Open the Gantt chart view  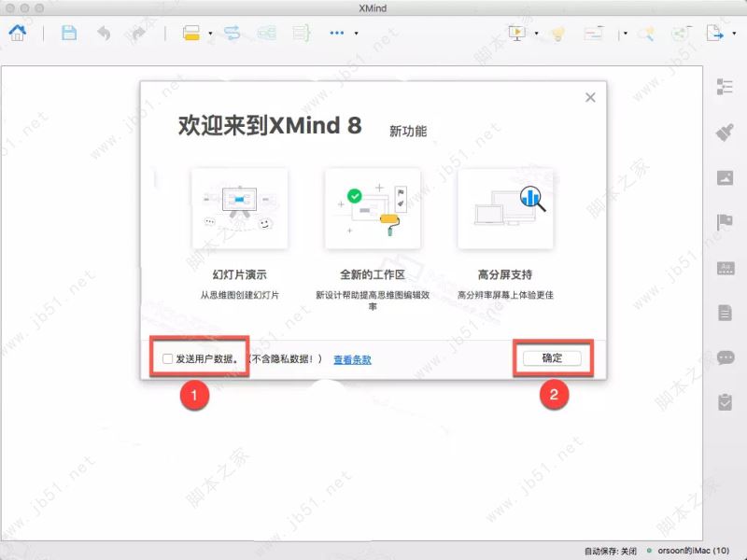(594, 33)
